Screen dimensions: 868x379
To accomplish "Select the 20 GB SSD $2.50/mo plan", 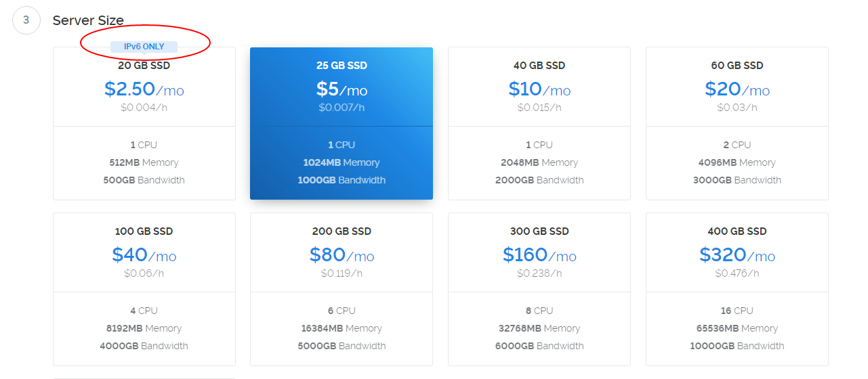I will pos(144,123).
